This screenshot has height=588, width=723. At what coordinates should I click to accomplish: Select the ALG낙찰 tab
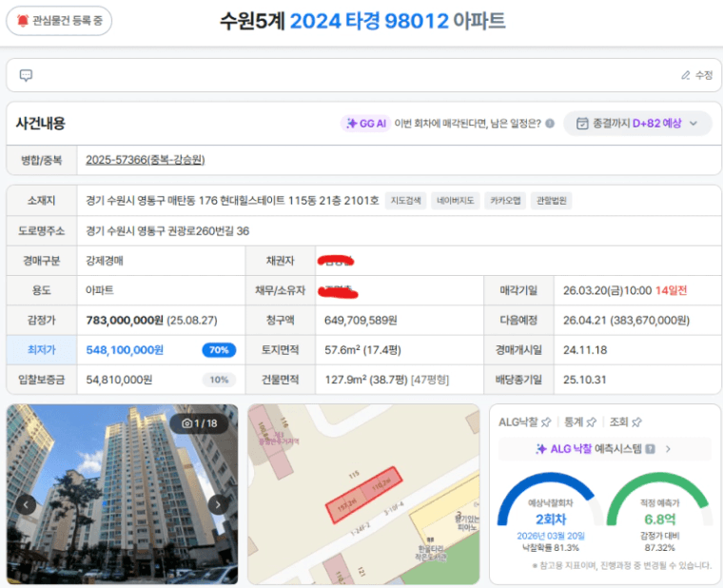524,421
